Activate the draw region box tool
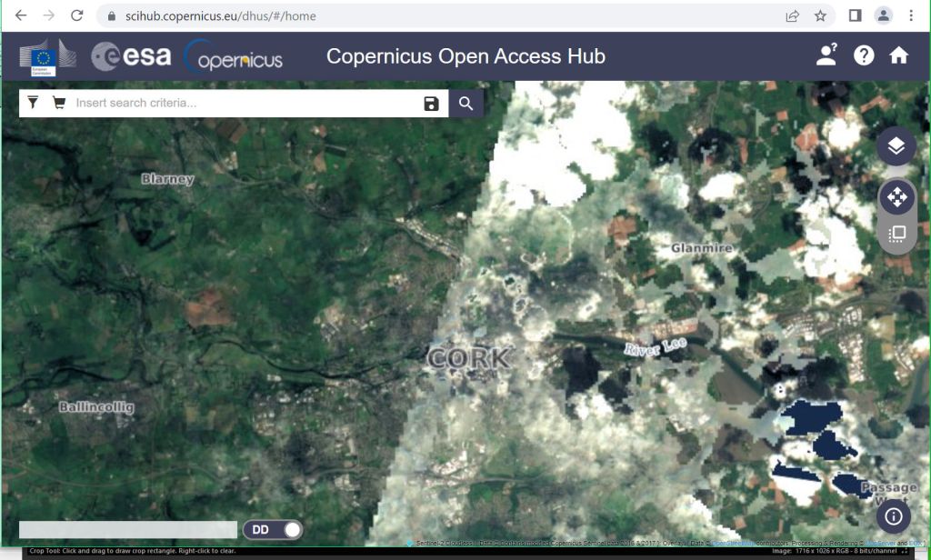This screenshot has height=560, width=931. click(896, 233)
